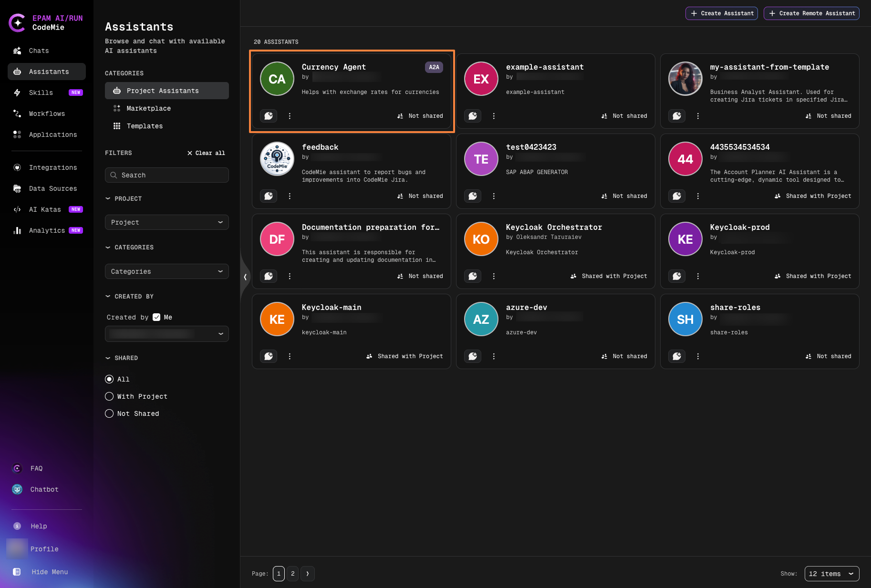Click the Create Assistant button
871x588 pixels.
[722, 13]
